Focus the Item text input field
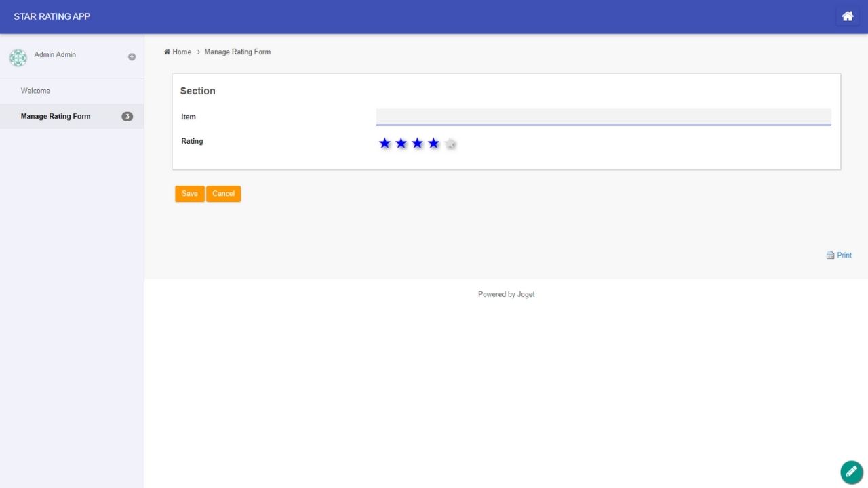Screen dimensions: 868x488 pyautogui.click(x=603, y=117)
